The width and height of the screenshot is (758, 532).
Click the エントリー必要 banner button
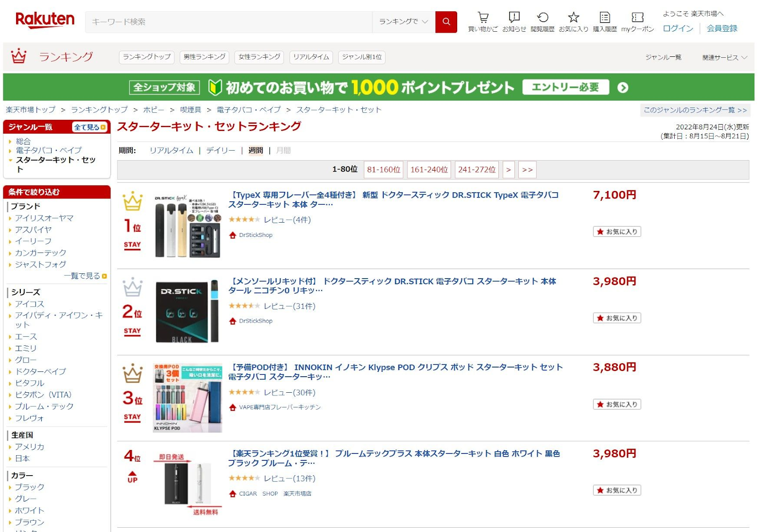point(566,87)
